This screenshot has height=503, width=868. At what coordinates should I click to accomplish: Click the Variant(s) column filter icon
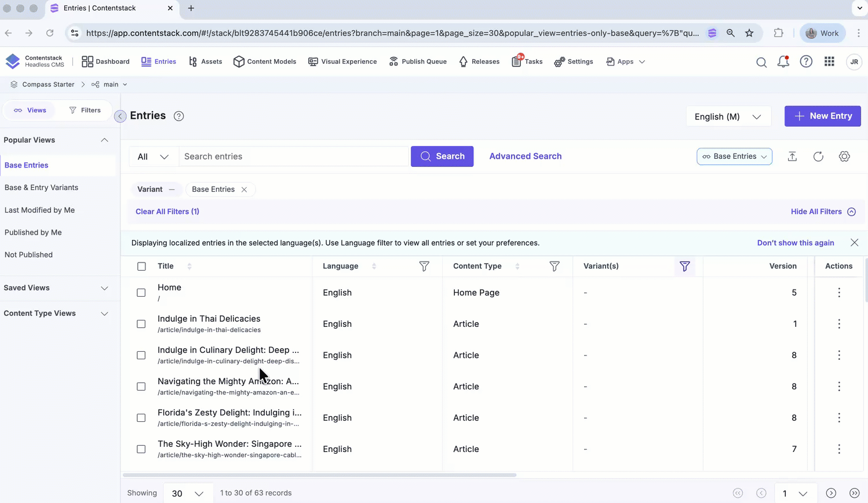click(684, 266)
